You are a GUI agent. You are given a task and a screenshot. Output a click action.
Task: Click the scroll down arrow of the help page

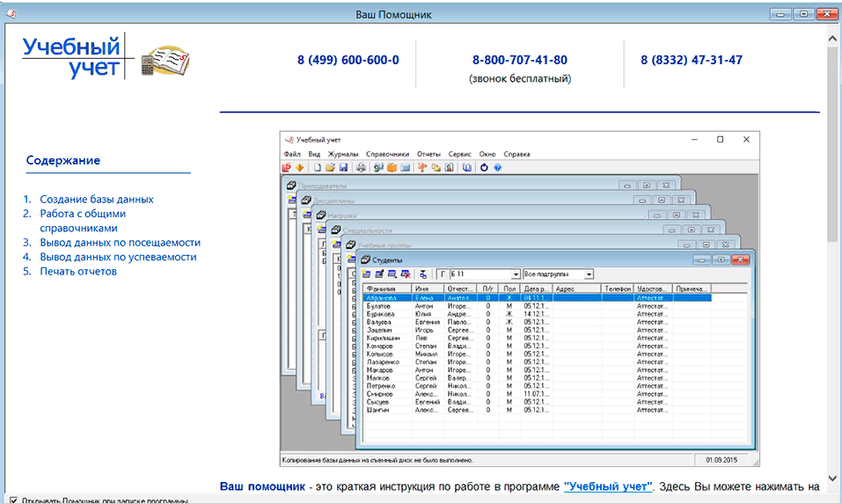tap(832, 478)
